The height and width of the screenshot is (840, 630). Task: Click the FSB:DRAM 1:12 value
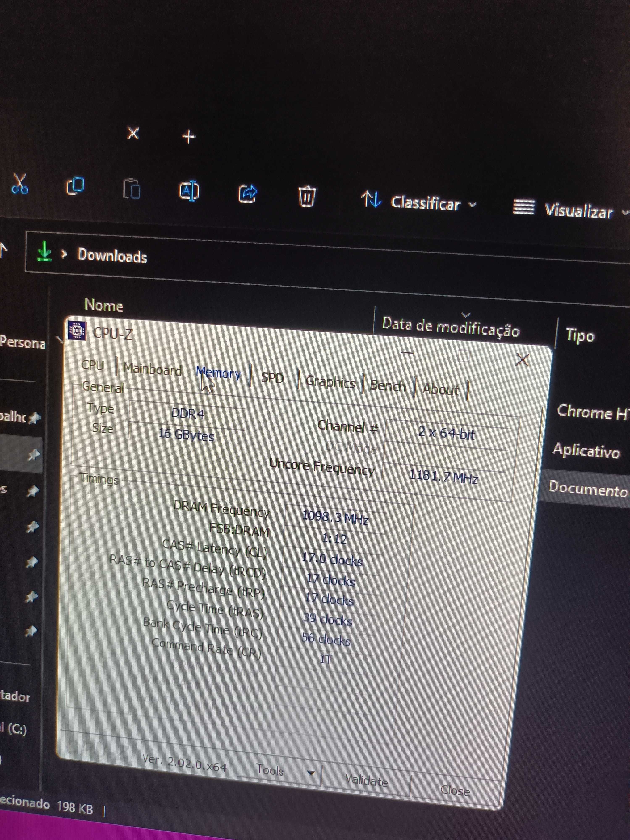tap(334, 538)
